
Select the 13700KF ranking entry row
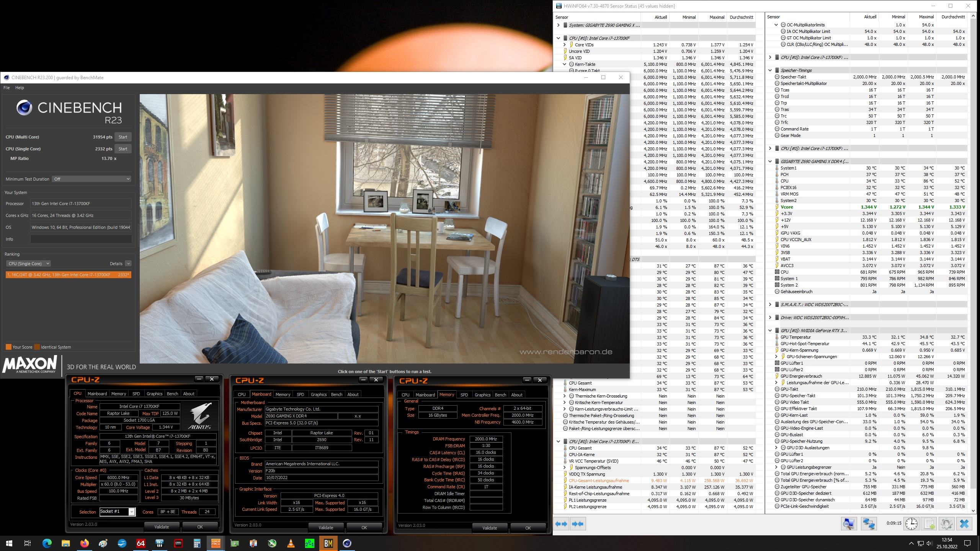69,275
